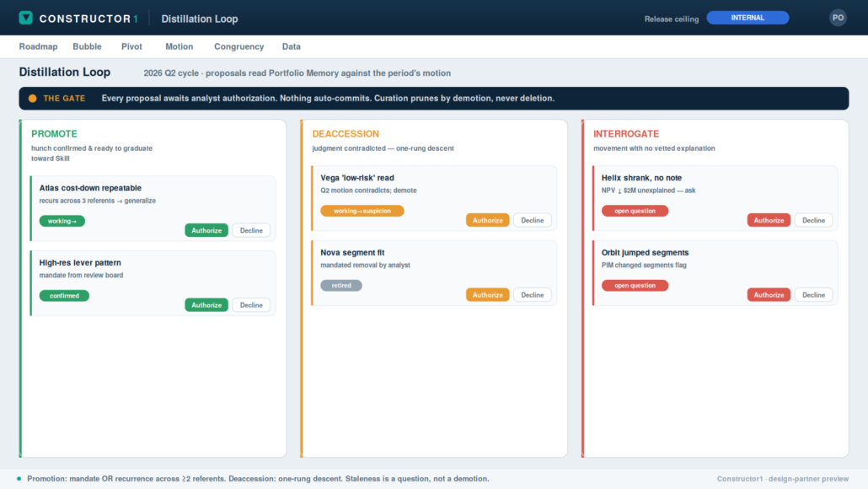Click 'PIM changed segments flag' text
This screenshot has width=868, height=489.
pyautogui.click(x=644, y=266)
